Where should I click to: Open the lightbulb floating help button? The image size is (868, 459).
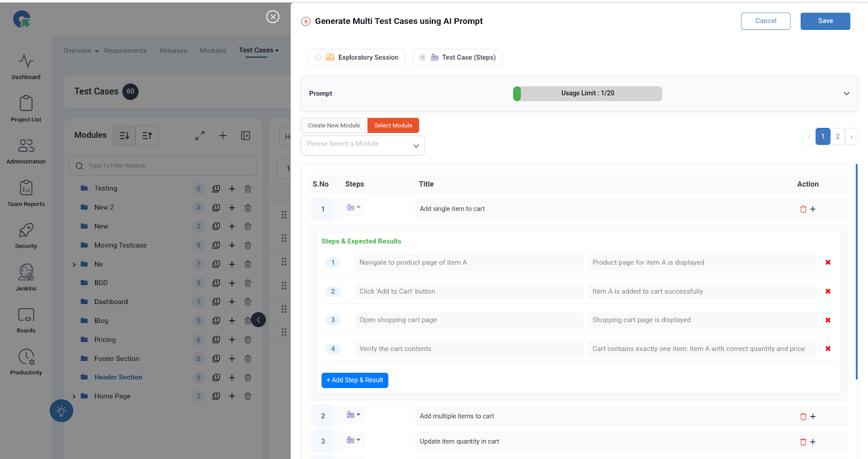click(x=61, y=411)
